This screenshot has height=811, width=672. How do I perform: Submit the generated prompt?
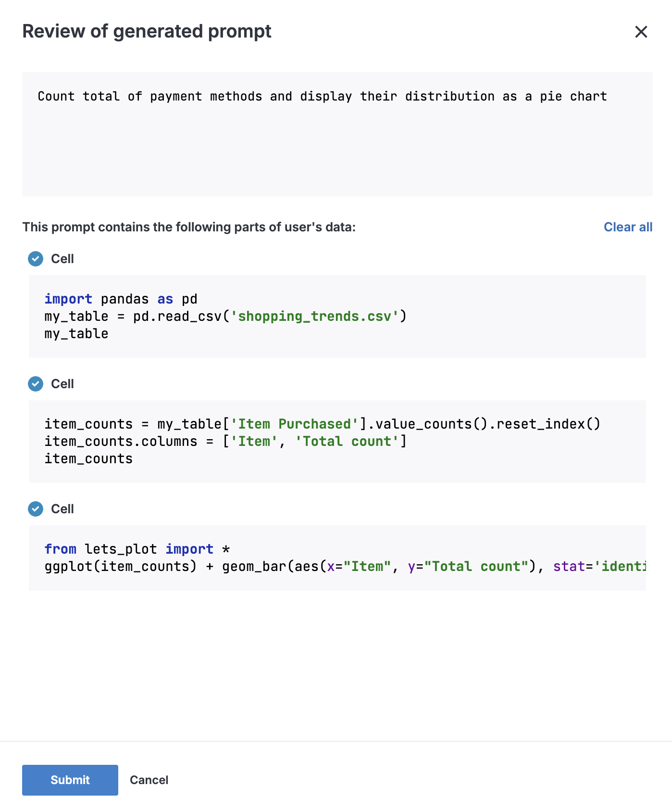70,780
